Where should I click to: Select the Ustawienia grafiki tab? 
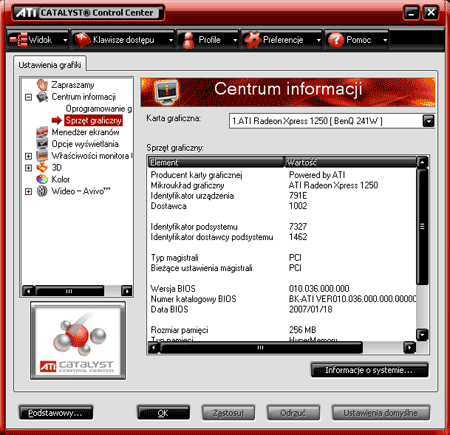click(50, 65)
